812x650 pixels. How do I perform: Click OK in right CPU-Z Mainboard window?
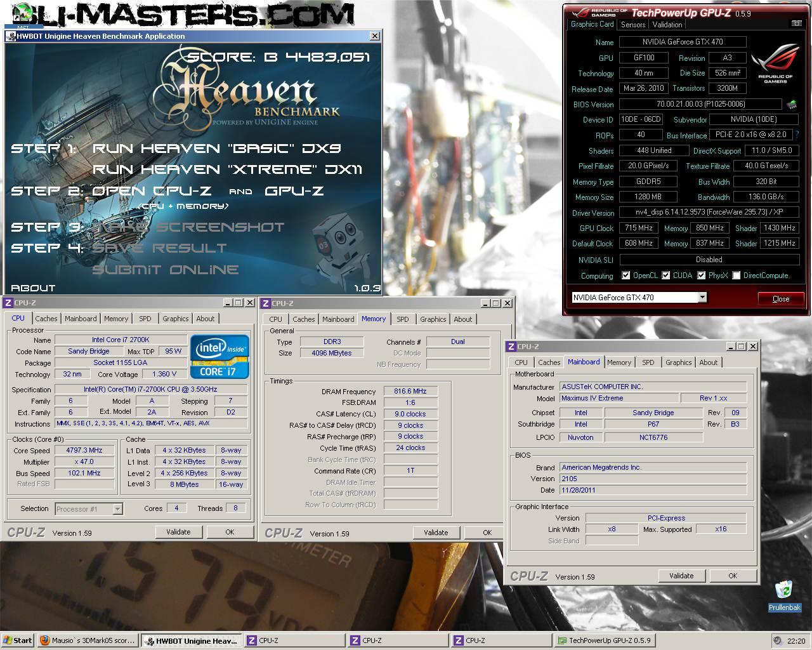click(x=733, y=576)
